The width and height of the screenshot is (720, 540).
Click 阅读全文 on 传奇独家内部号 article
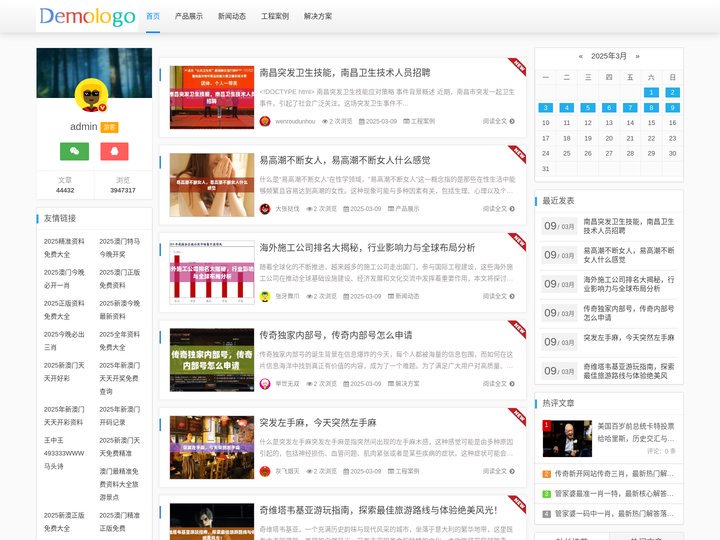[x=499, y=384]
